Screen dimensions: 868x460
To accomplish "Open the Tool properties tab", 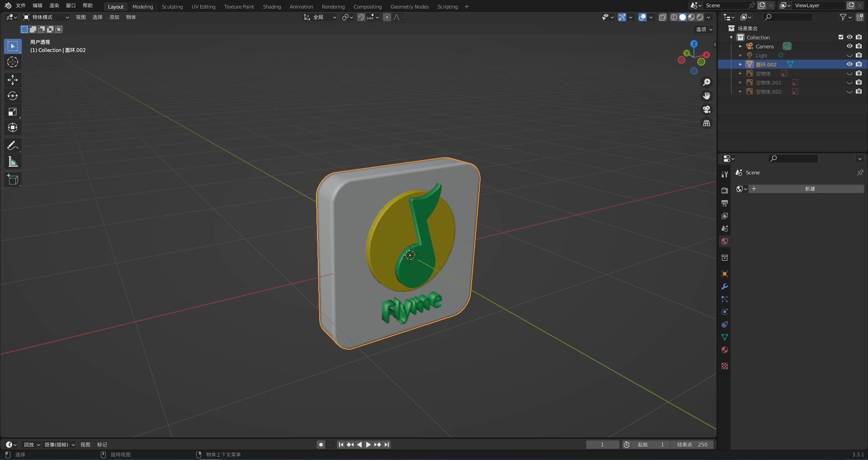I will pos(725,174).
